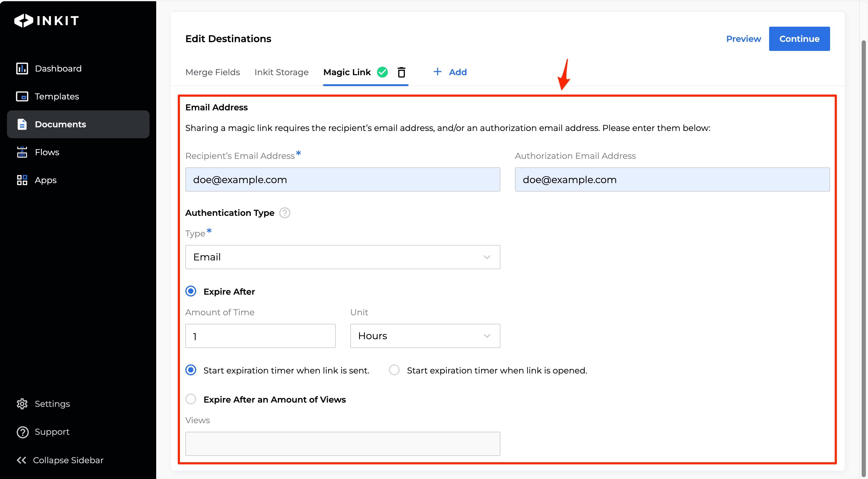The height and width of the screenshot is (479, 868).
Task: Click the Views input field
Action: [343, 444]
